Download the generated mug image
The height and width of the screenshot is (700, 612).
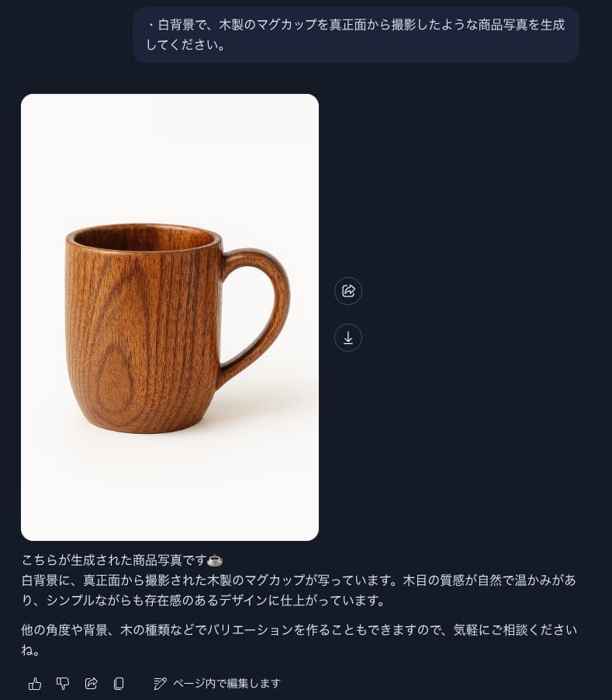click(348, 338)
